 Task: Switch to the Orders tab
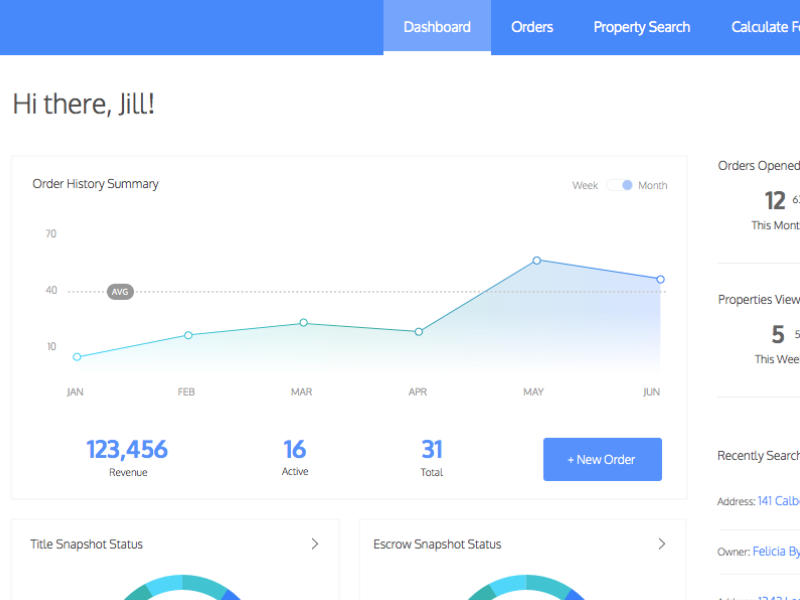coord(532,27)
